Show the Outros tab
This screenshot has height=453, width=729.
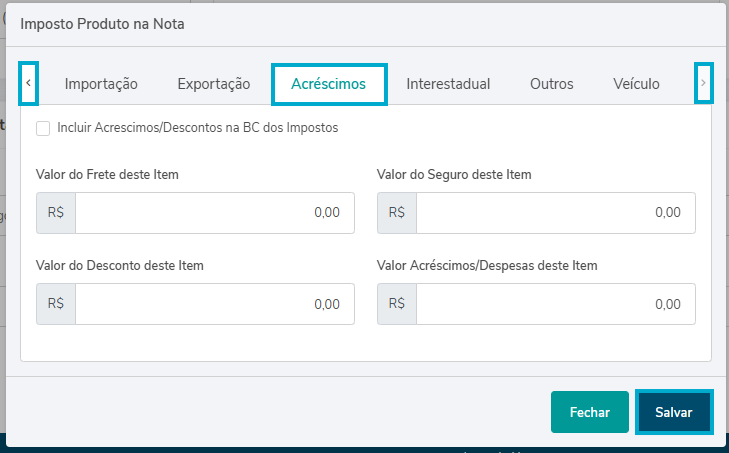pos(552,84)
